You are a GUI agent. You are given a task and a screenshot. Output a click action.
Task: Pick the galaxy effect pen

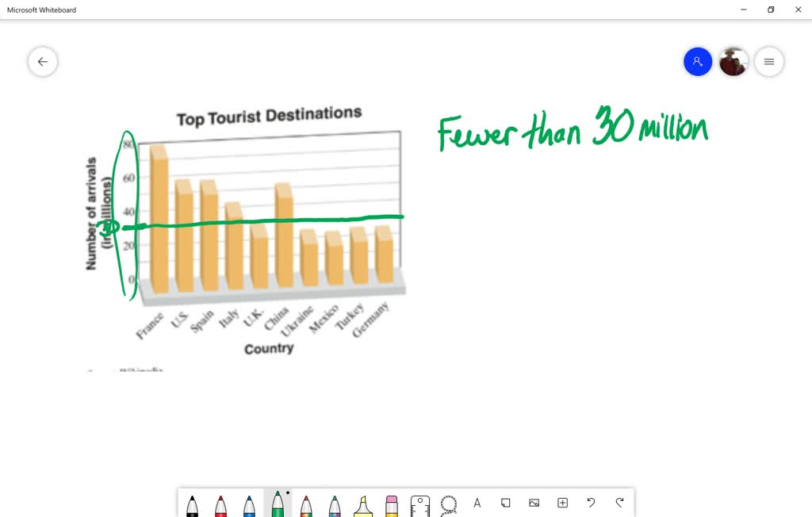[x=335, y=505]
